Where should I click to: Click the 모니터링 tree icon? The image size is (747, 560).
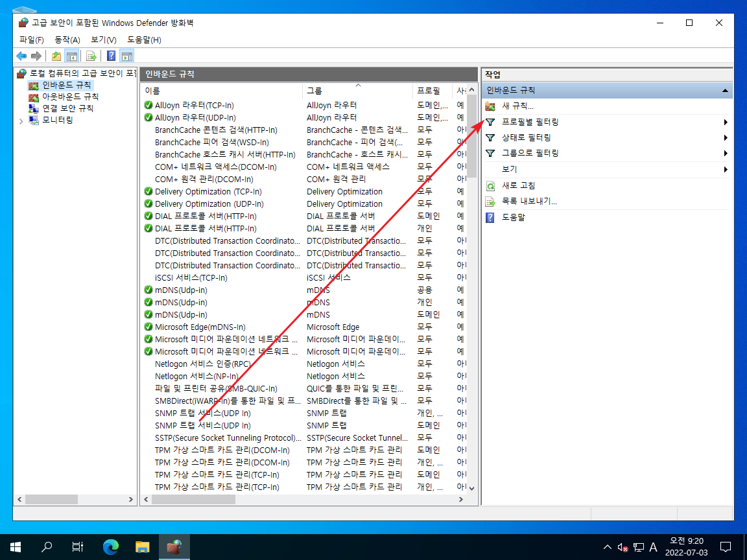[33, 120]
